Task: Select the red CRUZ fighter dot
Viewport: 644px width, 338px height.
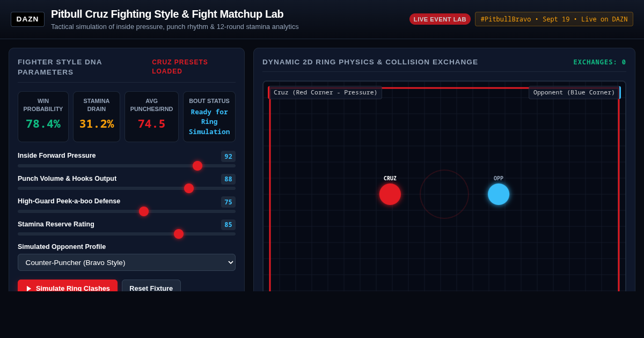Action: pos(390,194)
